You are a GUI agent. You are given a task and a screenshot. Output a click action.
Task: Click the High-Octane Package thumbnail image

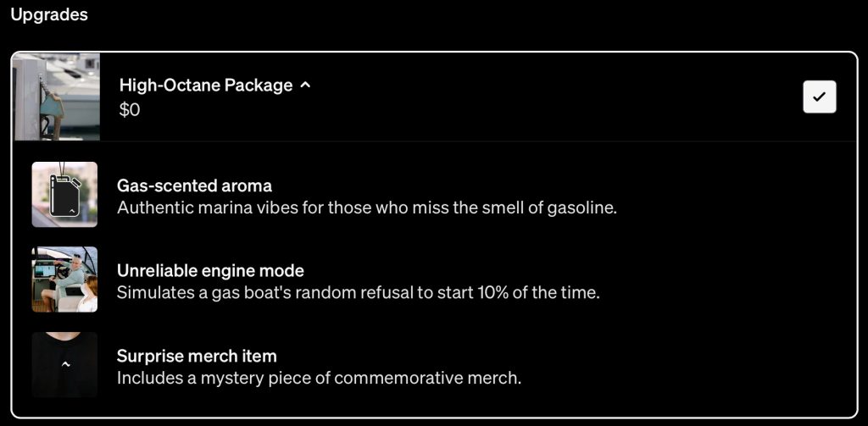(x=58, y=97)
